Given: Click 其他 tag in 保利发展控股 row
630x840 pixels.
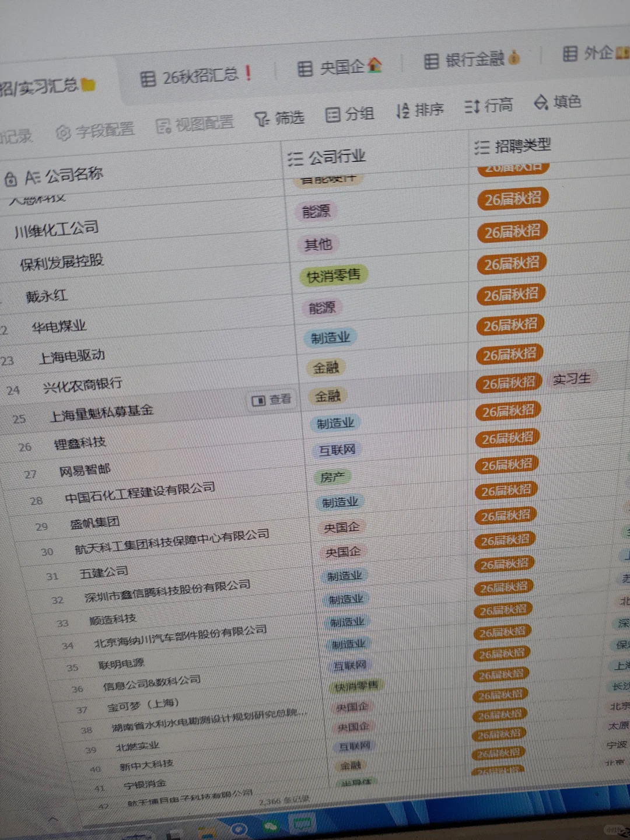Looking at the screenshot, I should click(318, 244).
